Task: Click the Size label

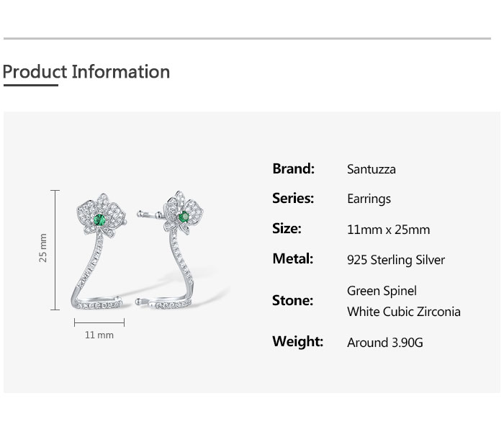Action: 287,228
